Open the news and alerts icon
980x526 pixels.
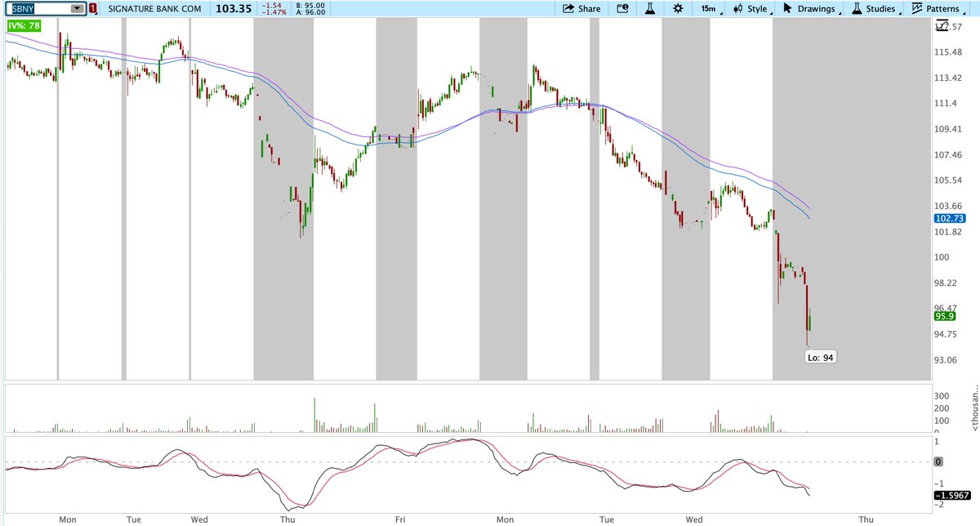[623, 9]
